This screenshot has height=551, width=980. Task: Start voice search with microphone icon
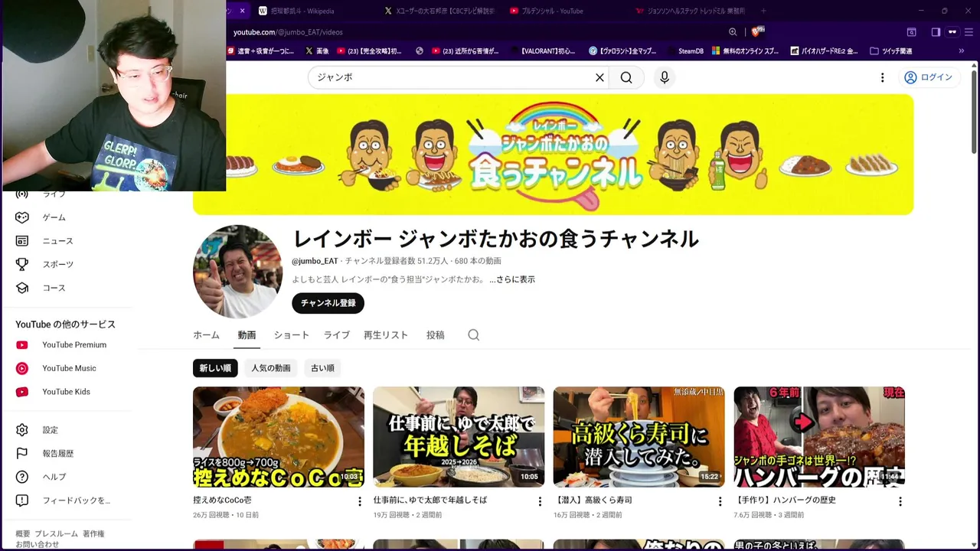click(665, 77)
